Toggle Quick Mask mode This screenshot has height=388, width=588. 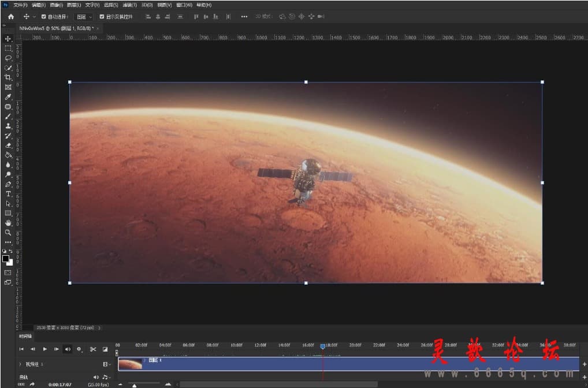point(8,273)
